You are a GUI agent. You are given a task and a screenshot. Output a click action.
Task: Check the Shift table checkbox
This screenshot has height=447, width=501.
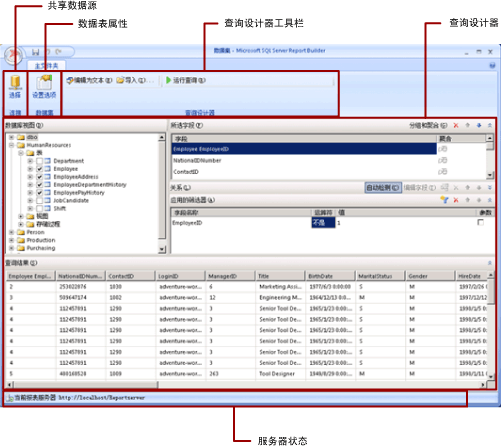tap(39, 209)
